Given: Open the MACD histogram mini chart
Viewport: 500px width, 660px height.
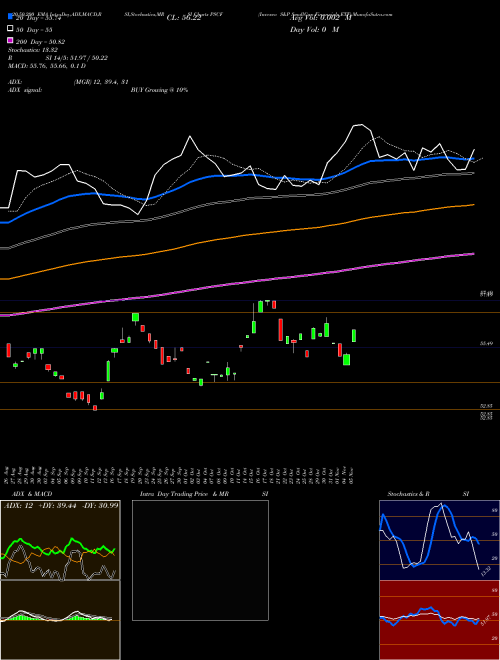Looking at the screenshot, I should pos(60,620).
